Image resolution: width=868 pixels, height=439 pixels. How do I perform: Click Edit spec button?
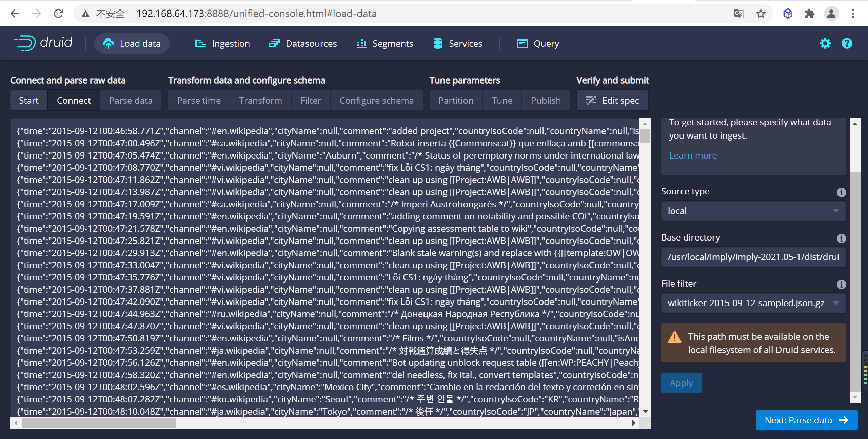coord(612,100)
